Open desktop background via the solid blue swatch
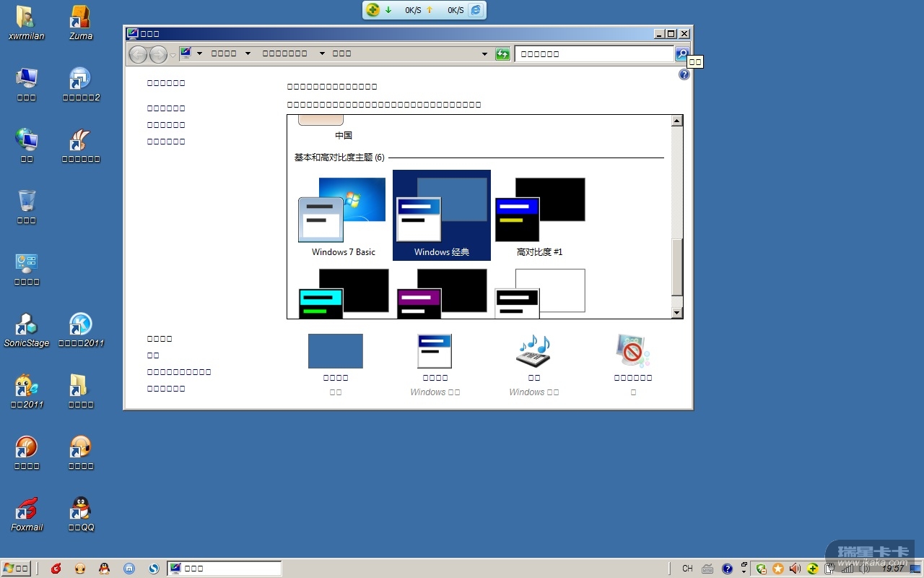 pos(336,351)
